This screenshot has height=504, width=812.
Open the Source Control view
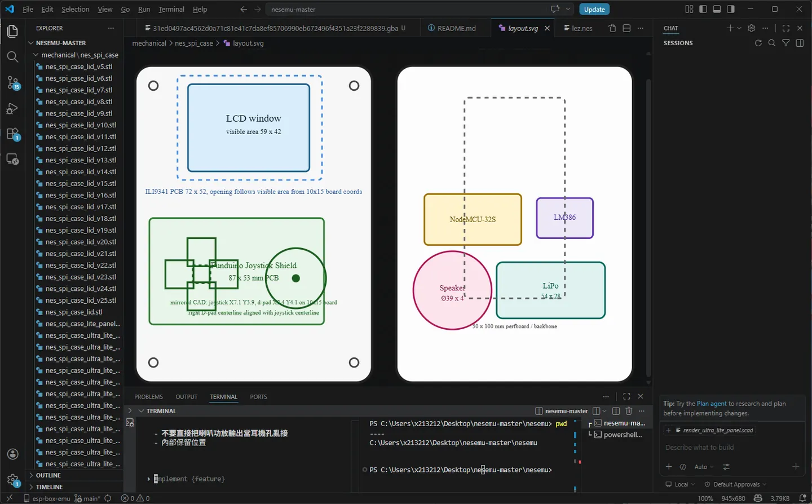click(x=12, y=83)
